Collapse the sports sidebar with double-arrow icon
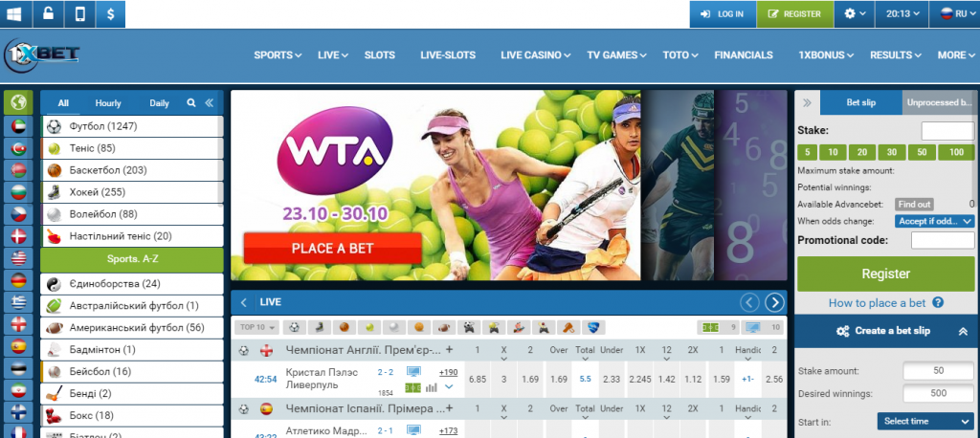Viewport: 980px width, 438px height. click(211, 103)
